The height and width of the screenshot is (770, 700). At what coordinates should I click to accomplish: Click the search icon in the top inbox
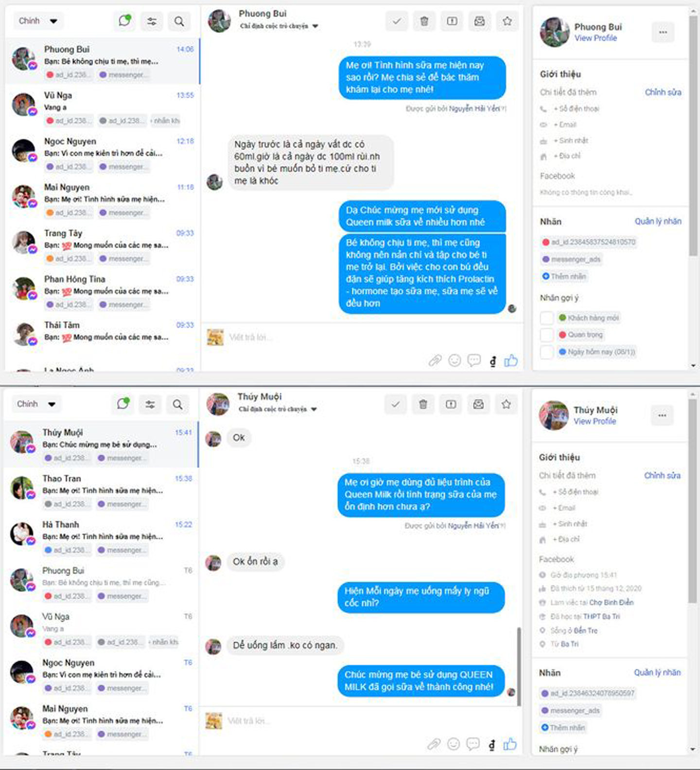click(x=179, y=21)
